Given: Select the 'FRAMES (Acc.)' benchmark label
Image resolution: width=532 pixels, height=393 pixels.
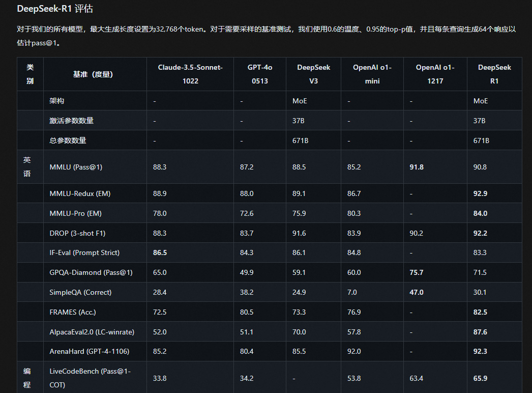Looking at the screenshot, I should point(73,312).
